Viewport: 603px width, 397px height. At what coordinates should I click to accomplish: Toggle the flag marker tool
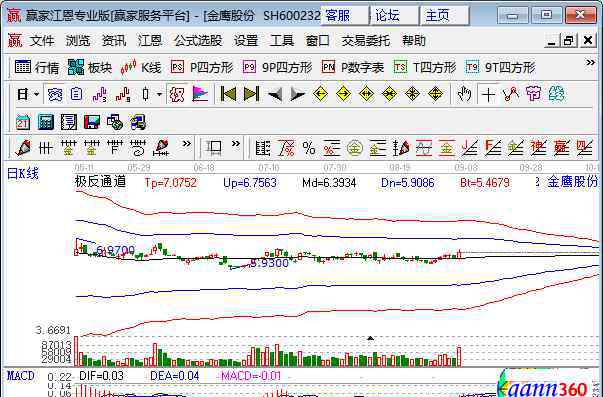coord(200,94)
